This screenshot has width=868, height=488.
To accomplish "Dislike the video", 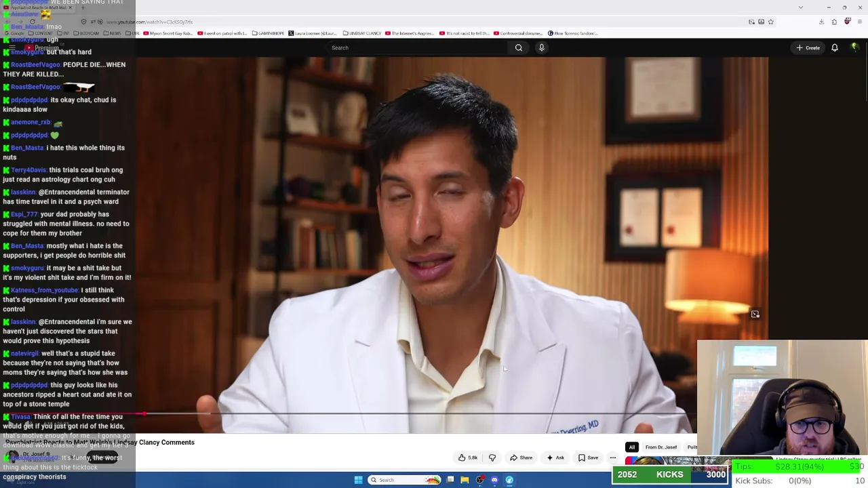I will coord(492,457).
